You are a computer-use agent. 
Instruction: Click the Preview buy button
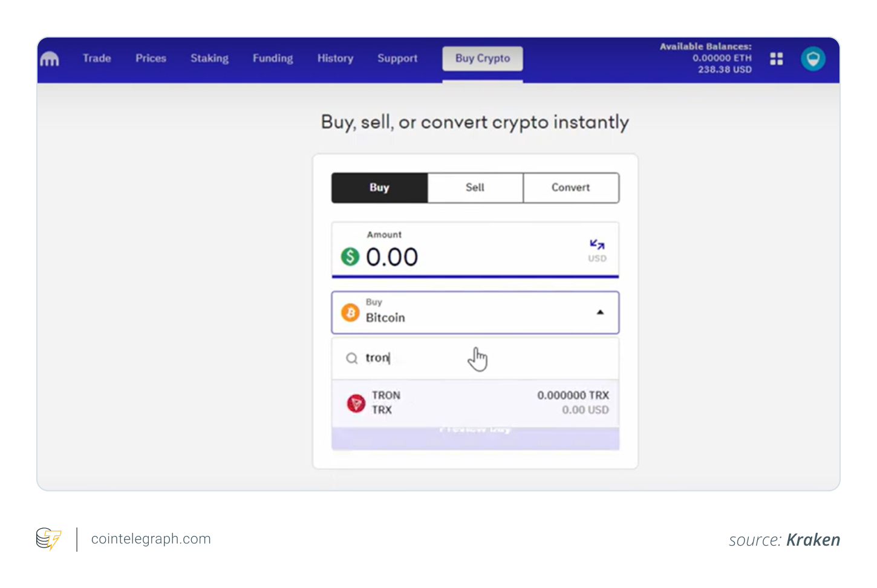(x=475, y=437)
